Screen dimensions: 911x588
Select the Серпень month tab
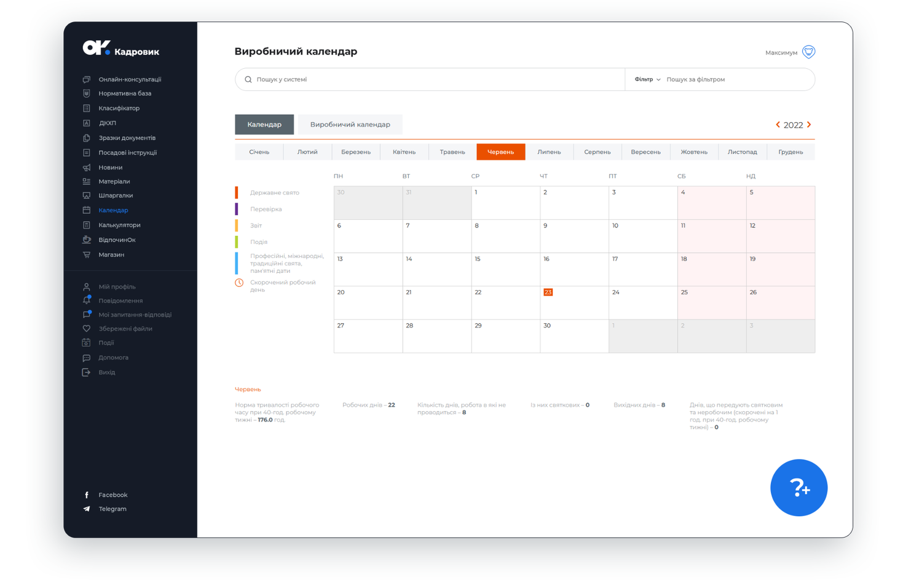[x=597, y=152]
